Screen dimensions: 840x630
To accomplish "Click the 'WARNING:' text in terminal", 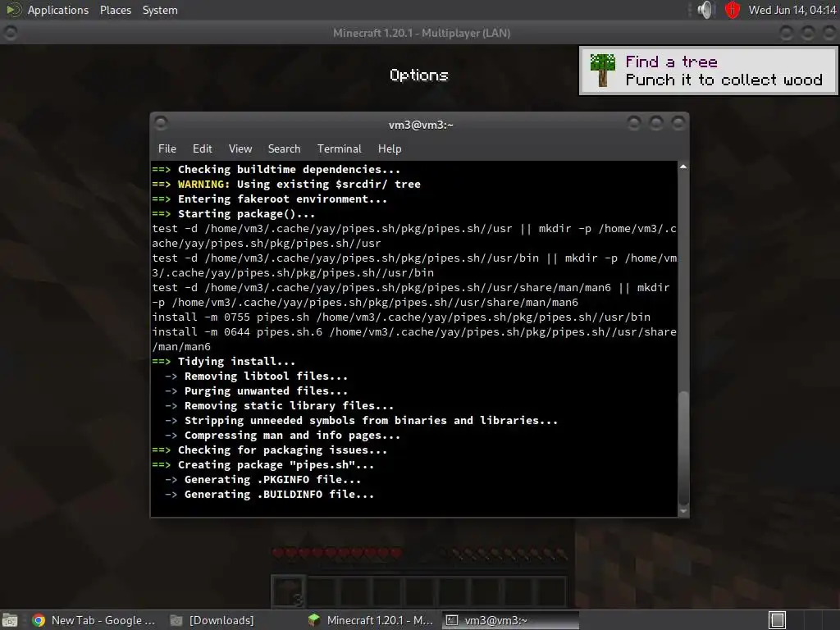I will pos(203,185).
